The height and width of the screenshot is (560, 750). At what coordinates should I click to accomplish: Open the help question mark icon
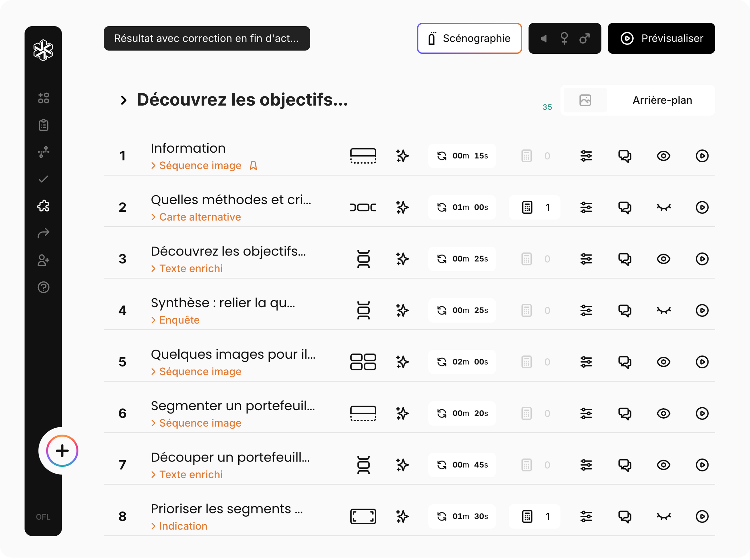pyautogui.click(x=43, y=287)
